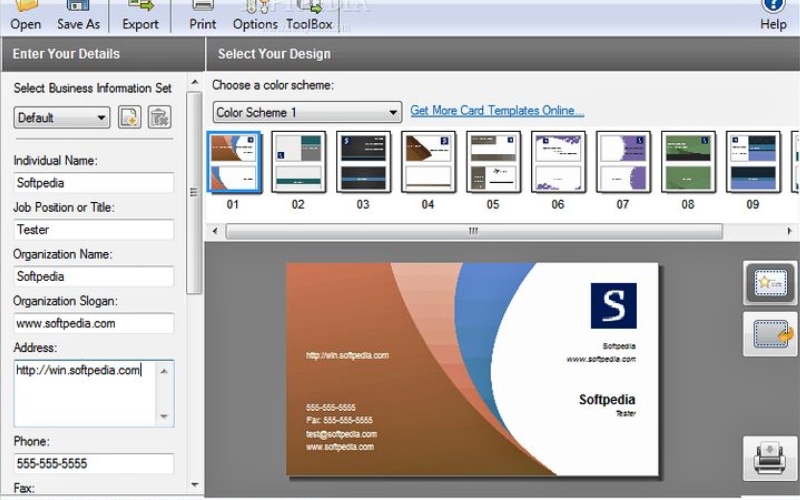
Task: Click the template list right scroll arrow
Action: (790, 231)
